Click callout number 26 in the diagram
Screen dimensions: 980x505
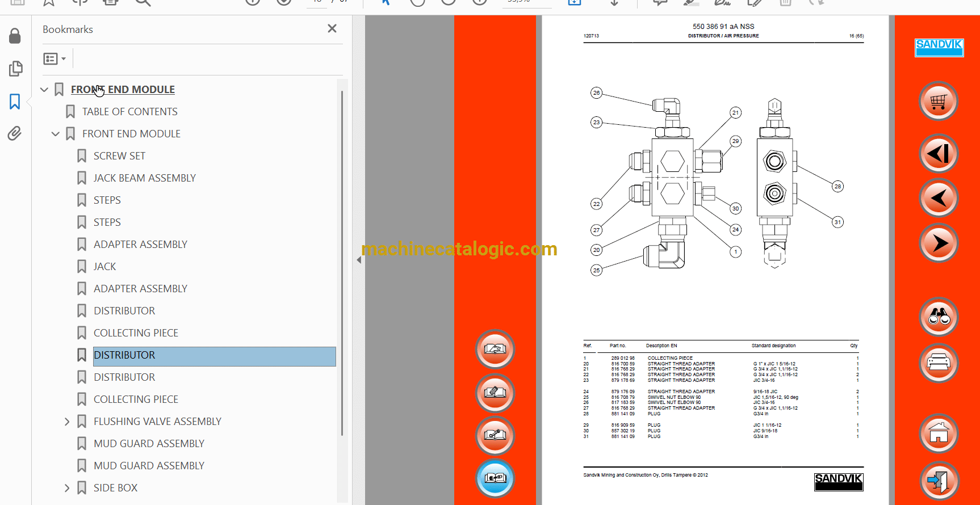[596, 93]
